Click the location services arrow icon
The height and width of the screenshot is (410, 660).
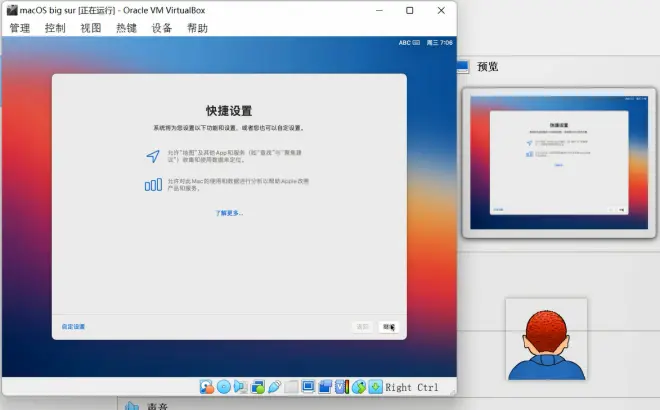point(153,156)
